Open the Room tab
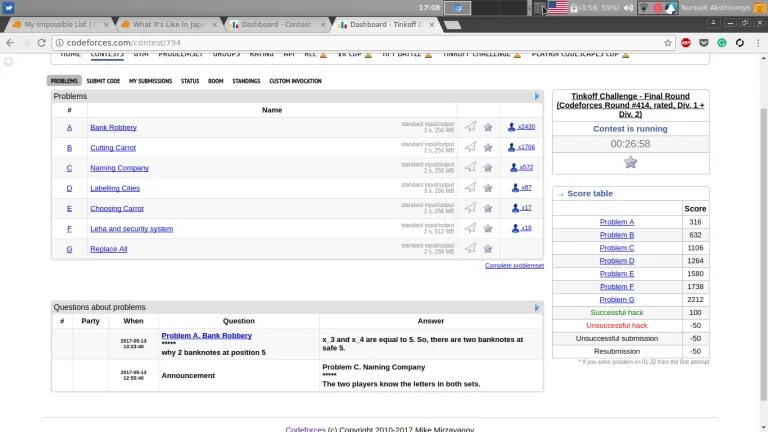The width and height of the screenshot is (768, 432). 216,81
